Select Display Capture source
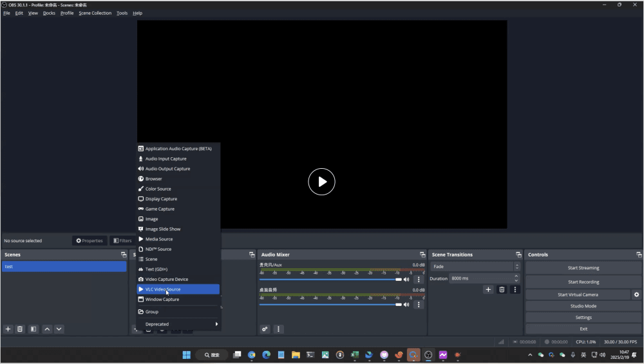 pyautogui.click(x=178, y=199)
